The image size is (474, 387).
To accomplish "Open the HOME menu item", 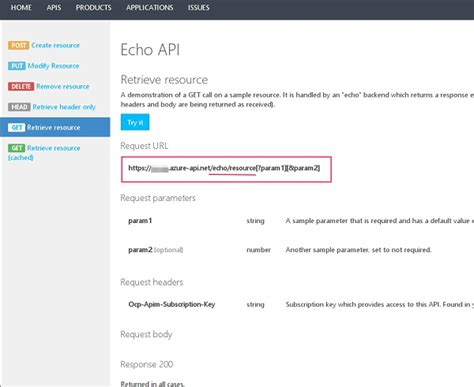I will click(21, 7).
